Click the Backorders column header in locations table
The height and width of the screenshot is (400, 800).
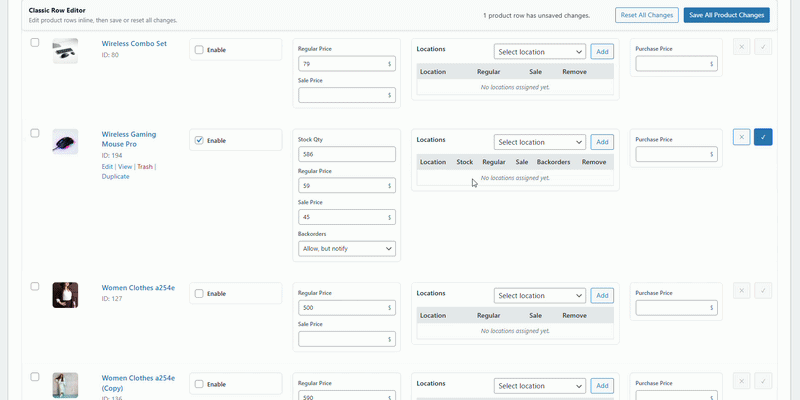[x=554, y=162]
